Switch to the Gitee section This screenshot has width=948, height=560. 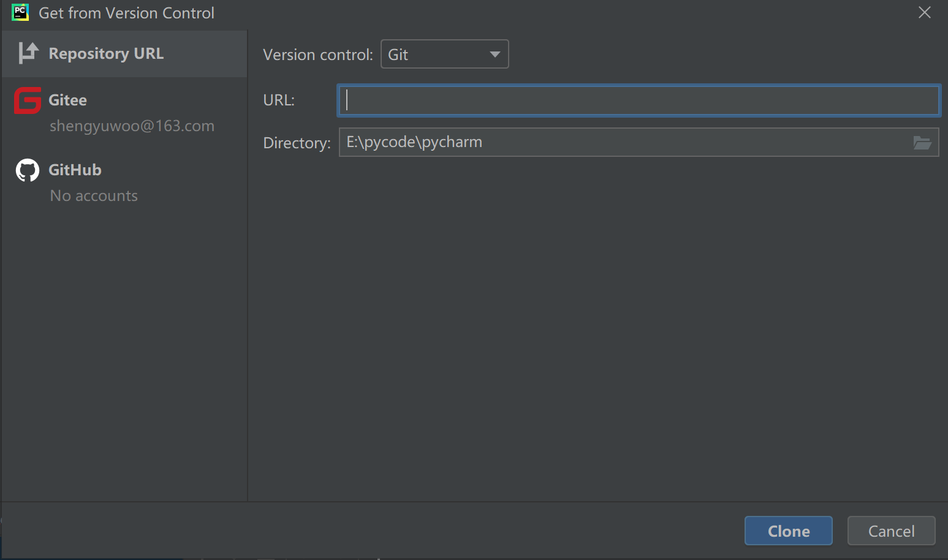tap(124, 112)
